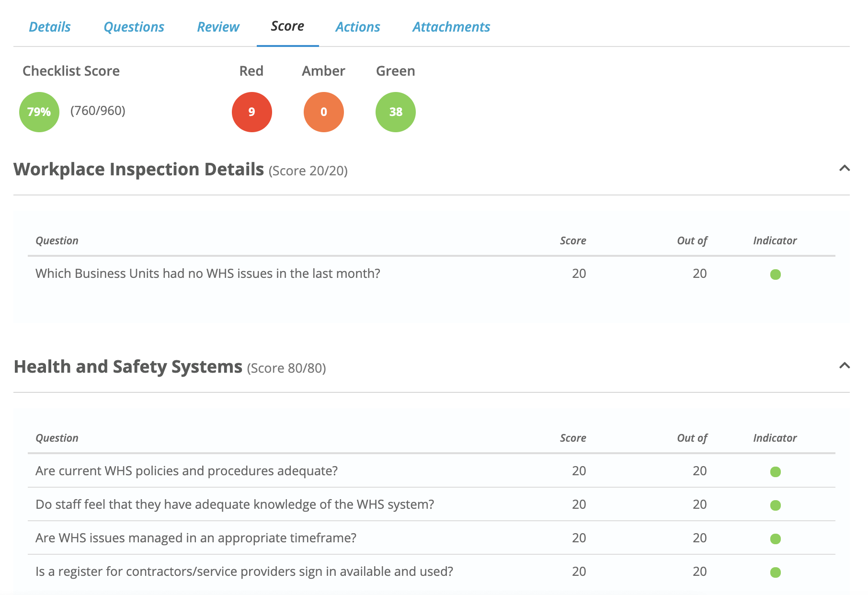Click indicator dot for WHS policies adequacy question
Screen dimensions: 868x595
[x=776, y=471]
